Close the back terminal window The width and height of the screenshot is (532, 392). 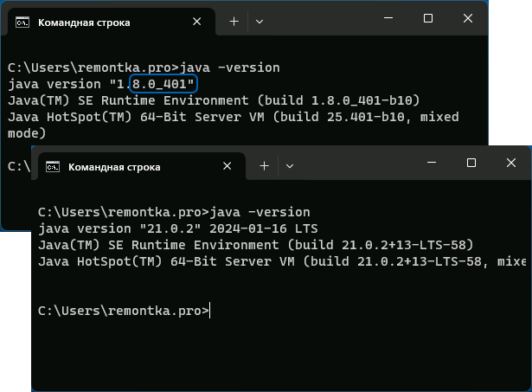coord(468,18)
